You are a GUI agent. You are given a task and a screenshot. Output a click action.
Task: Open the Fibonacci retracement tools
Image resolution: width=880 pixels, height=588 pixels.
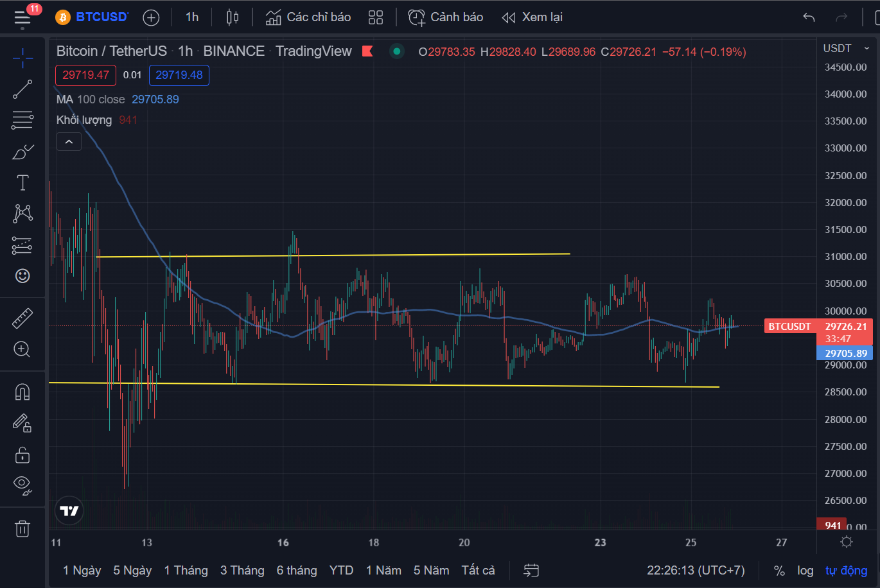[22, 120]
